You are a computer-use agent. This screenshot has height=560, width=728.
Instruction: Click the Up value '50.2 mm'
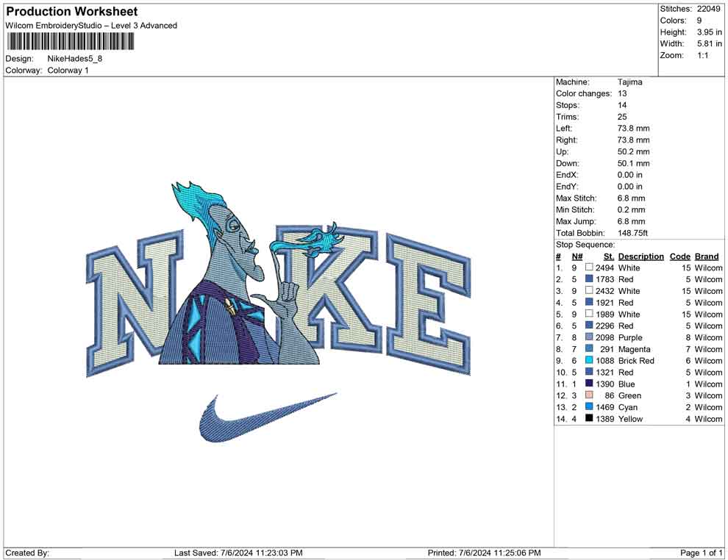point(634,151)
